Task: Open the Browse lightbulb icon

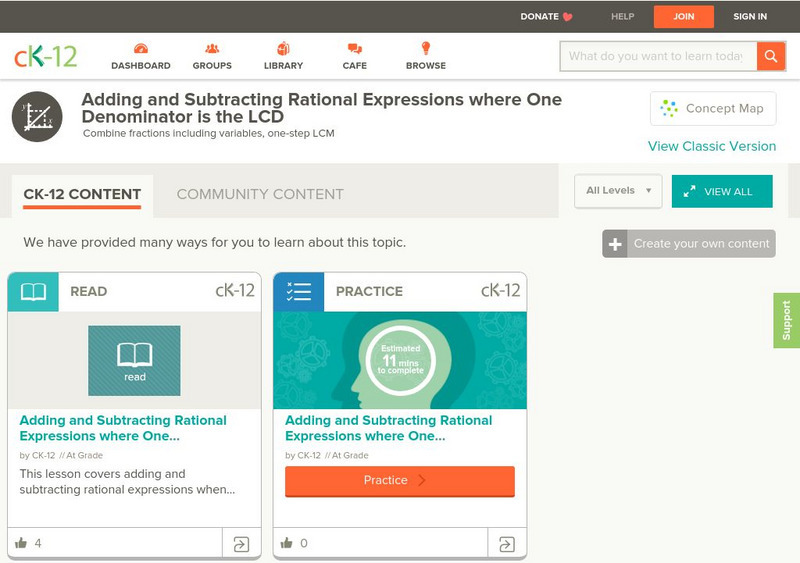Action: tap(425, 49)
